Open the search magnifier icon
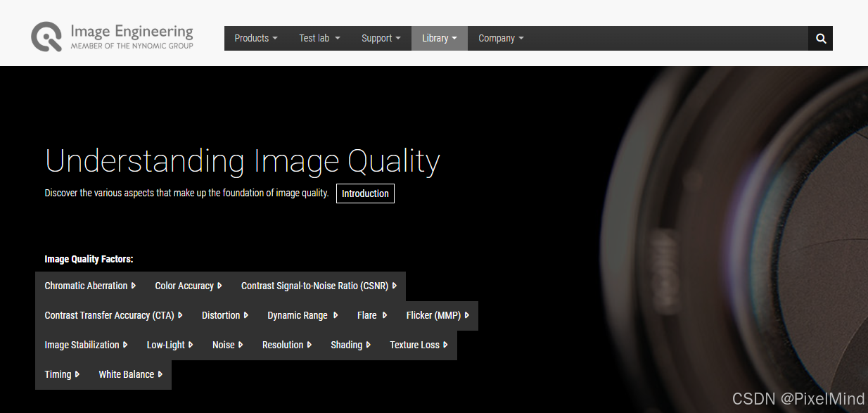The image size is (868, 413). 821,38
